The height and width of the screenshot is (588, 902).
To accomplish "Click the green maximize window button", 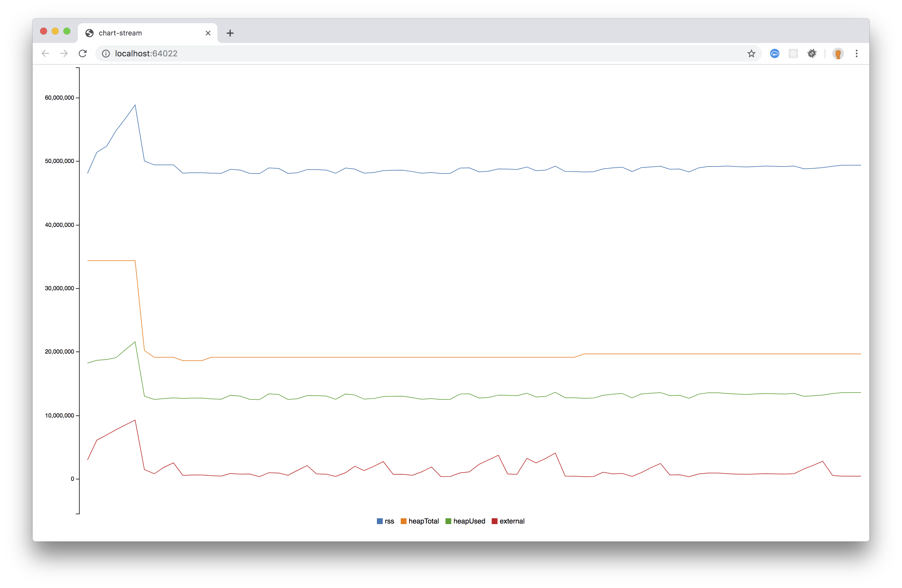I will (67, 31).
